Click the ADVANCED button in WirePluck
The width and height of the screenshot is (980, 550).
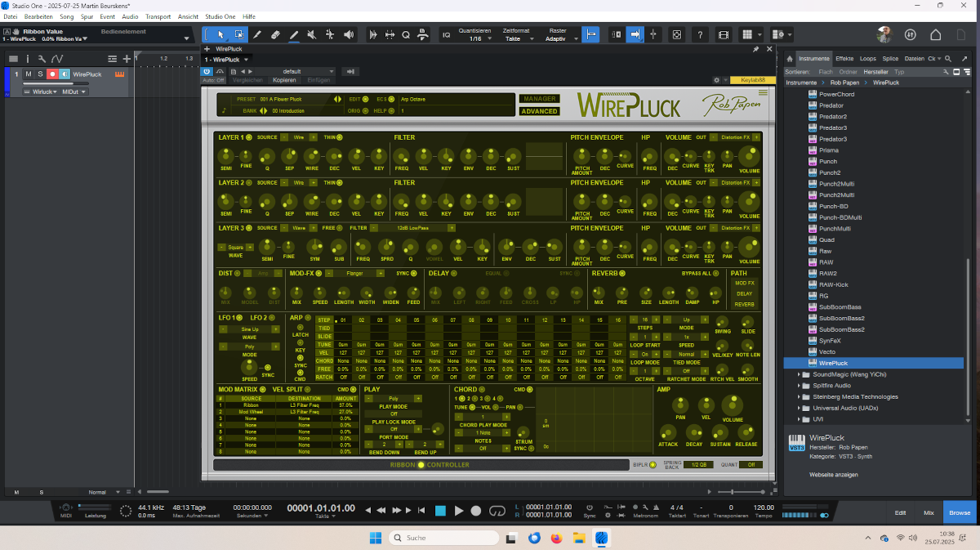click(539, 111)
